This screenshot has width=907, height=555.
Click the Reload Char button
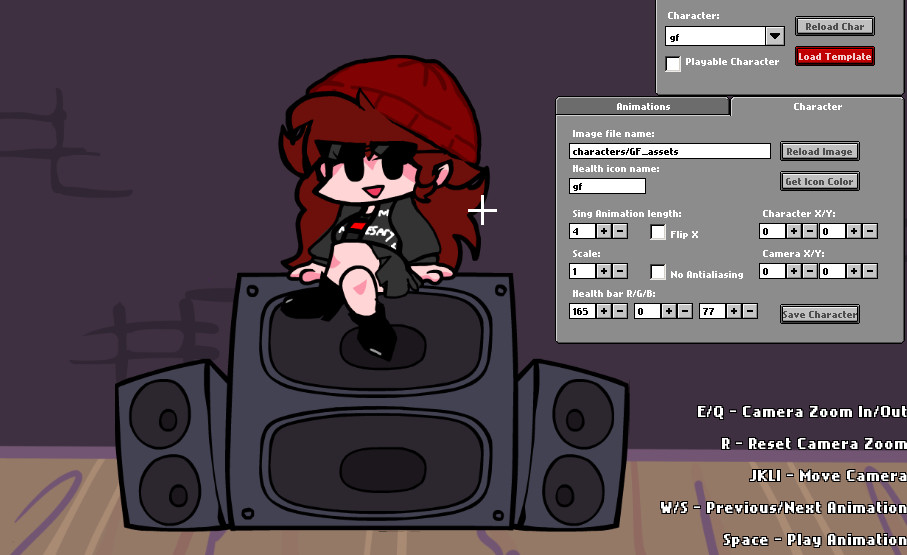tap(835, 26)
